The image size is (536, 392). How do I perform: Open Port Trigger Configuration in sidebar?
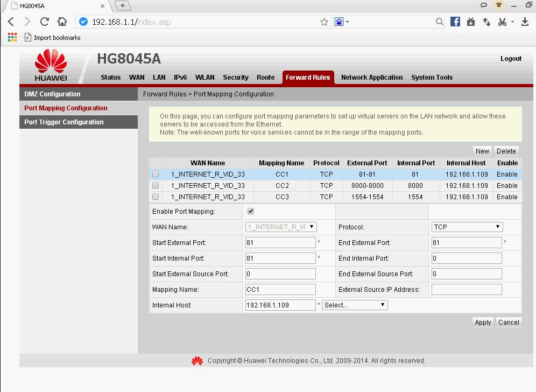(x=79, y=122)
